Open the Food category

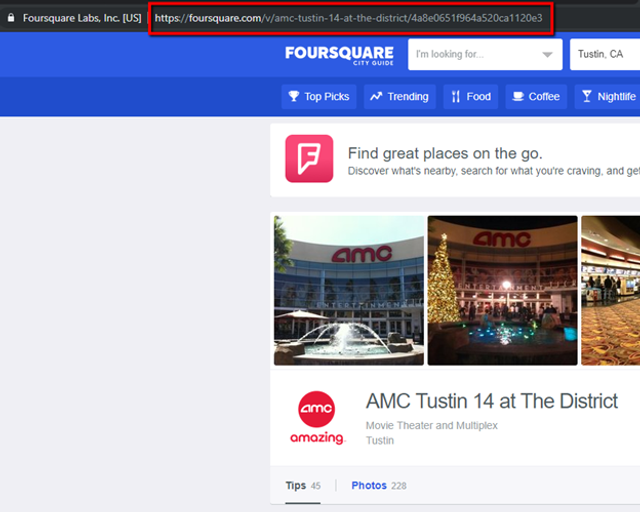(471, 97)
